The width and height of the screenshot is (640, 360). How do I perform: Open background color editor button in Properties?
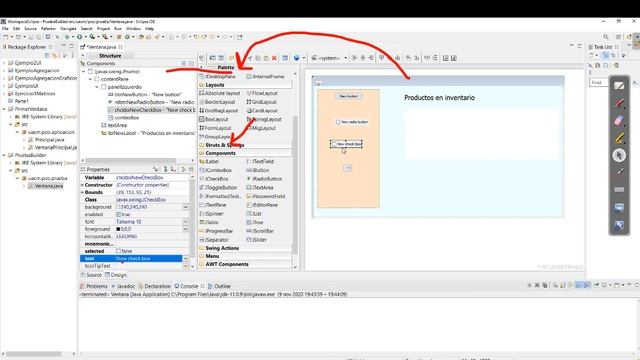pyautogui.click(x=186, y=207)
